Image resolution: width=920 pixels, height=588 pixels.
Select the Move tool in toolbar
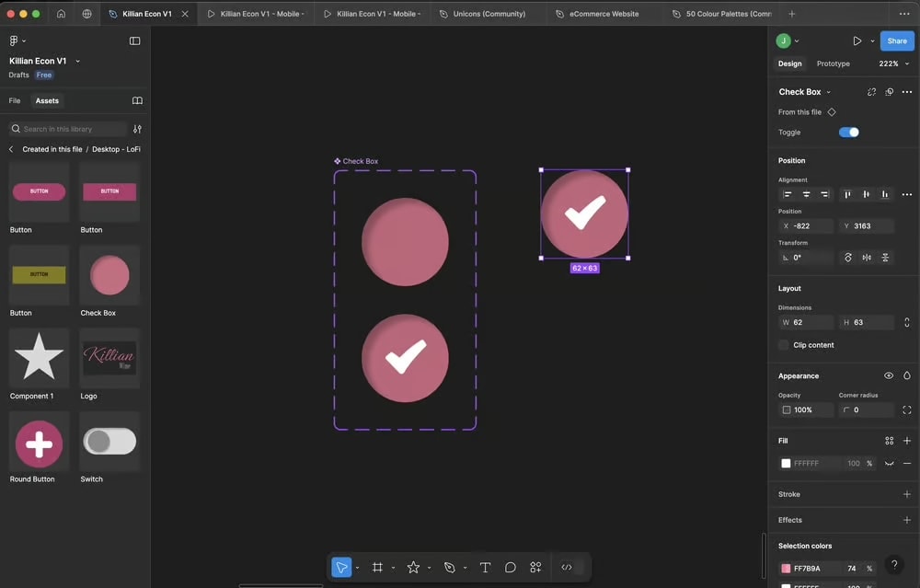pyautogui.click(x=341, y=567)
